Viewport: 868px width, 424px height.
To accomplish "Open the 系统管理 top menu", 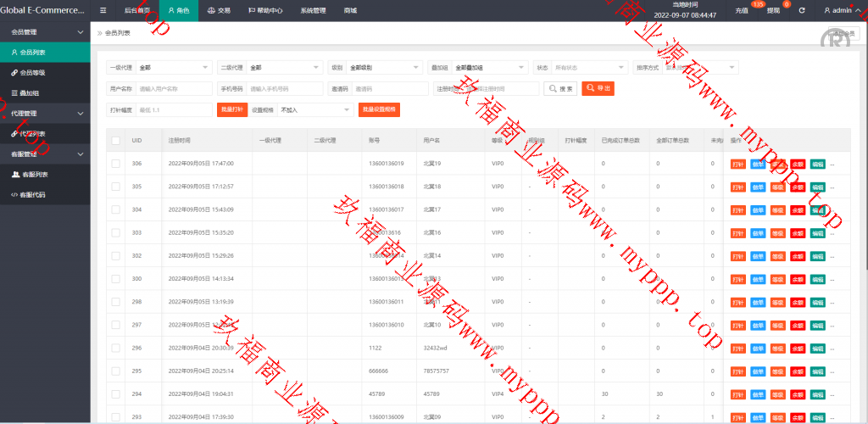I will (x=313, y=11).
